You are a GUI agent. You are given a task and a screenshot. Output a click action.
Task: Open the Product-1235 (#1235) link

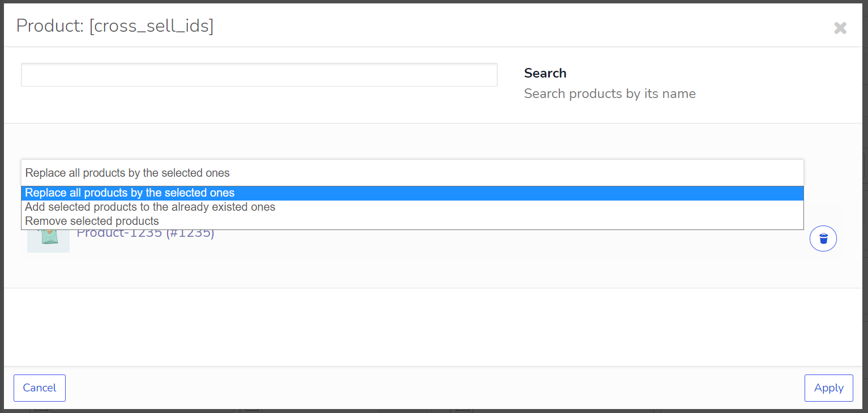click(x=146, y=233)
